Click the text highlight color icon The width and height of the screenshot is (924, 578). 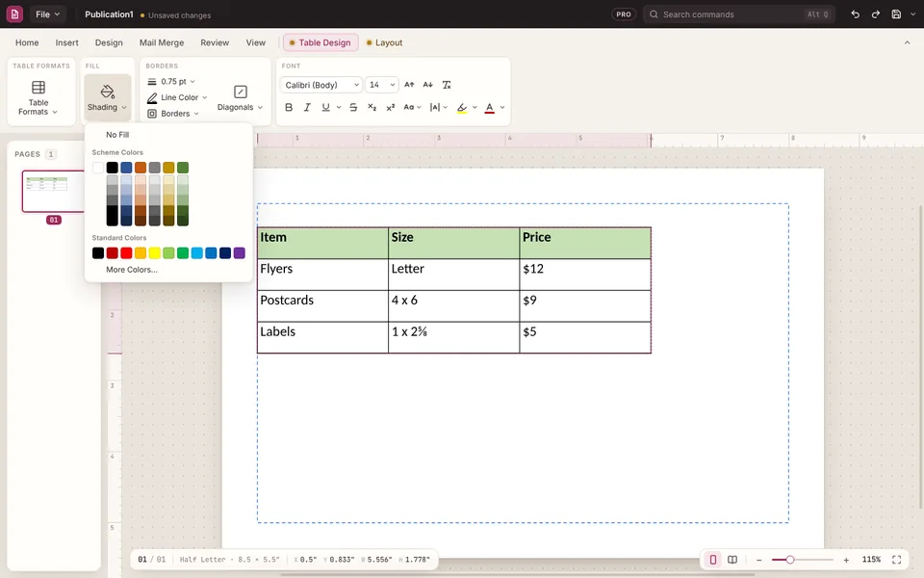(x=462, y=107)
